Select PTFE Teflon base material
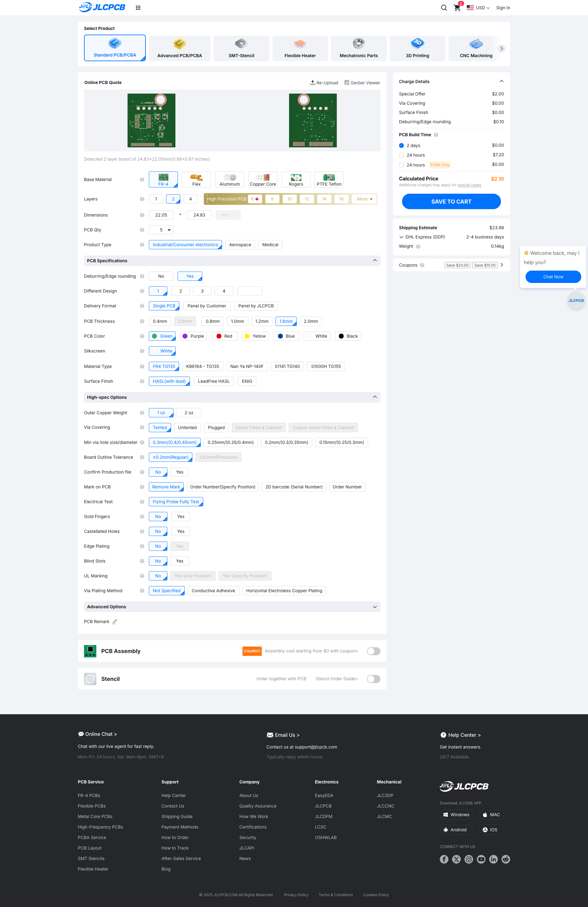The height and width of the screenshot is (907, 588). 329,179
